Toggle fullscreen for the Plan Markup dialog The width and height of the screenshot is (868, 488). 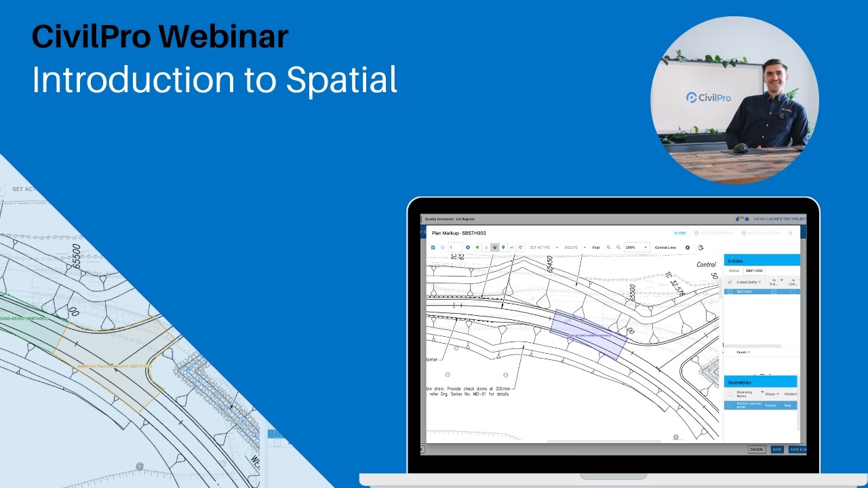click(x=790, y=232)
